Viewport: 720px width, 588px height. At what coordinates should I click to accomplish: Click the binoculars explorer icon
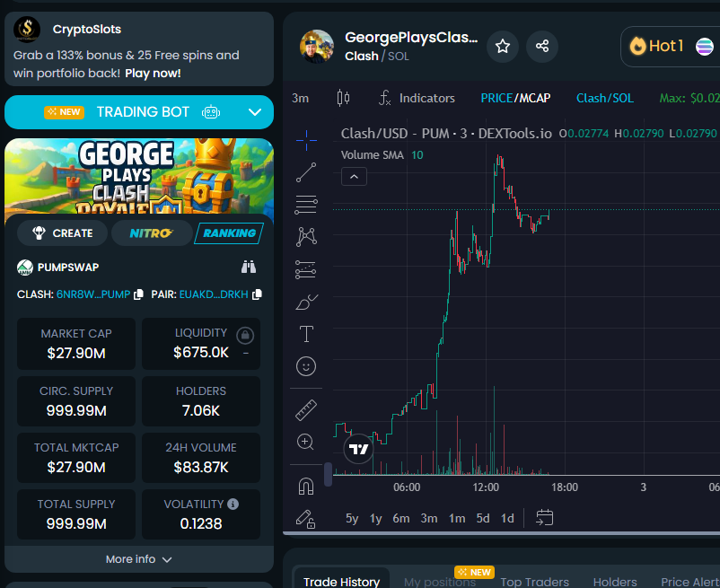(249, 267)
